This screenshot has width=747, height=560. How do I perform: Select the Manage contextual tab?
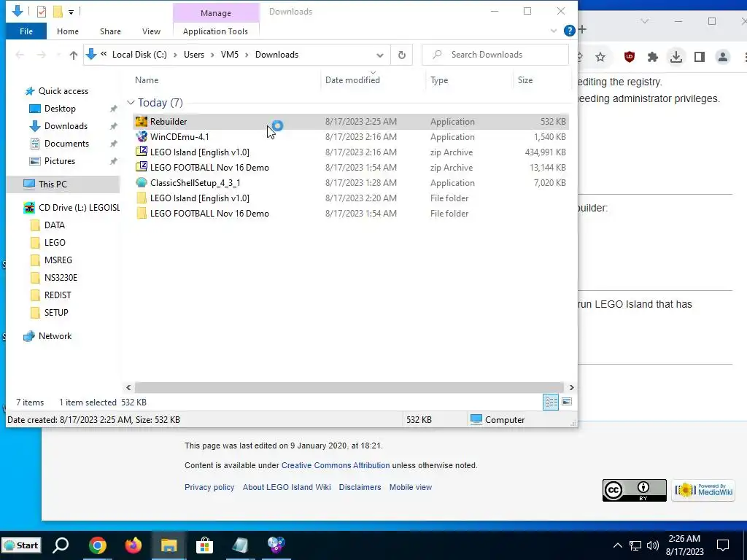pyautogui.click(x=216, y=13)
